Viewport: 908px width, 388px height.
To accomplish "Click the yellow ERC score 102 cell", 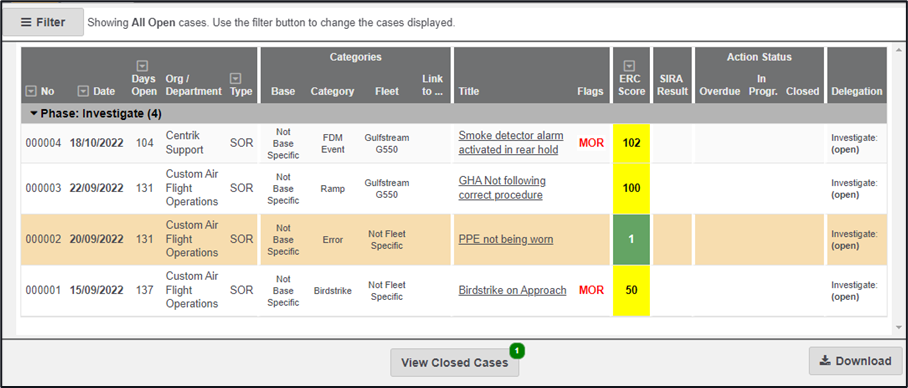I will pos(631,143).
